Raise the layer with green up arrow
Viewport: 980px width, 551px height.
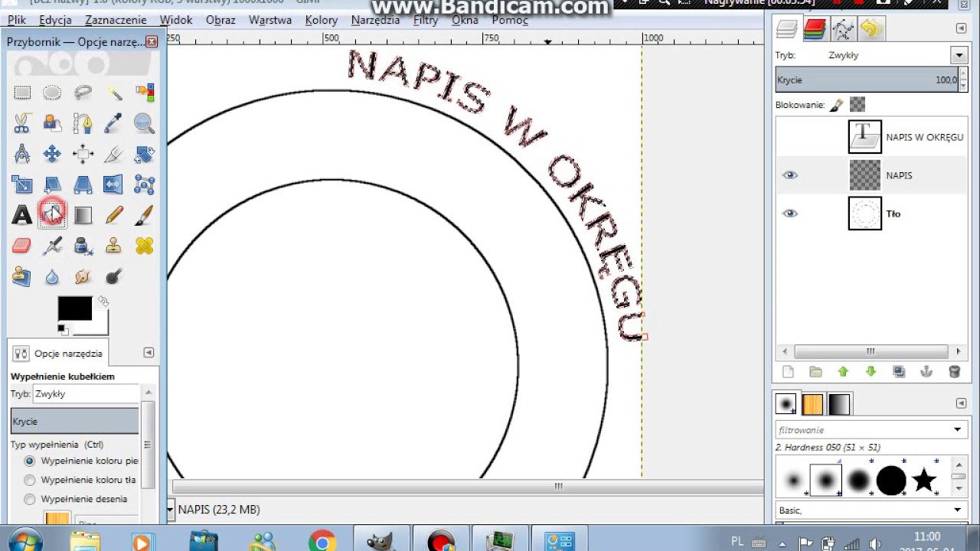tap(843, 372)
